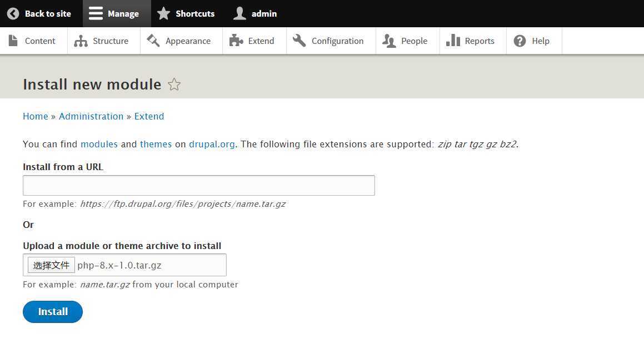Click the Back to site arrow icon
644x338 pixels.
pos(13,14)
